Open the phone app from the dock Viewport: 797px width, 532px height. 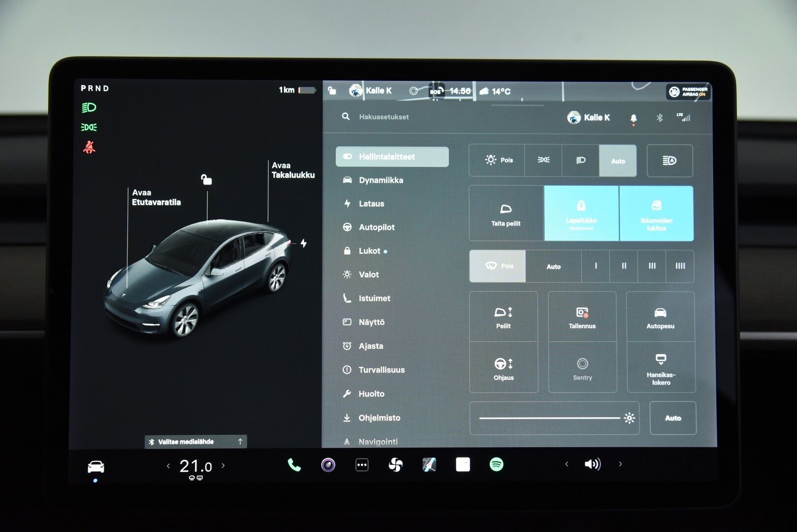coord(294,464)
